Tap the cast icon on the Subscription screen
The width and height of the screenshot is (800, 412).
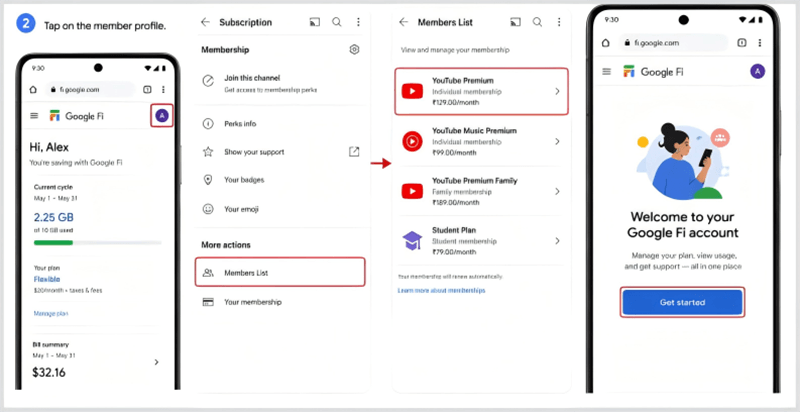[315, 22]
